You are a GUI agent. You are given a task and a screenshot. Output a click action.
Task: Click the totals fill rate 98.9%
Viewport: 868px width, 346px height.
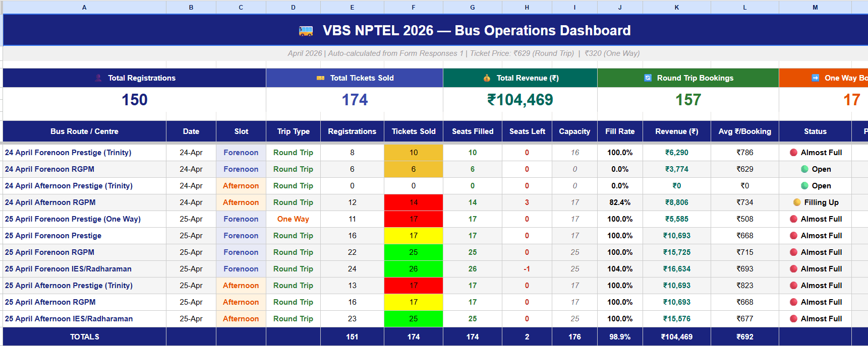pos(620,336)
